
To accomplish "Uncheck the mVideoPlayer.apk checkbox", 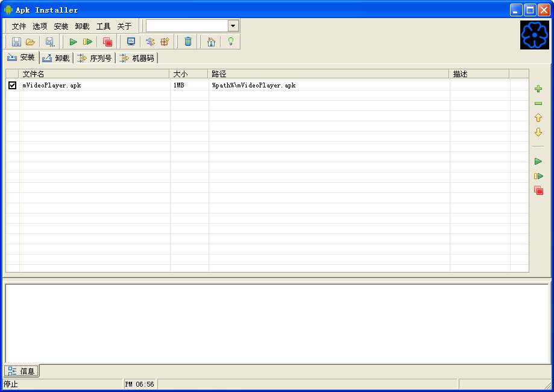I will (x=13, y=86).
